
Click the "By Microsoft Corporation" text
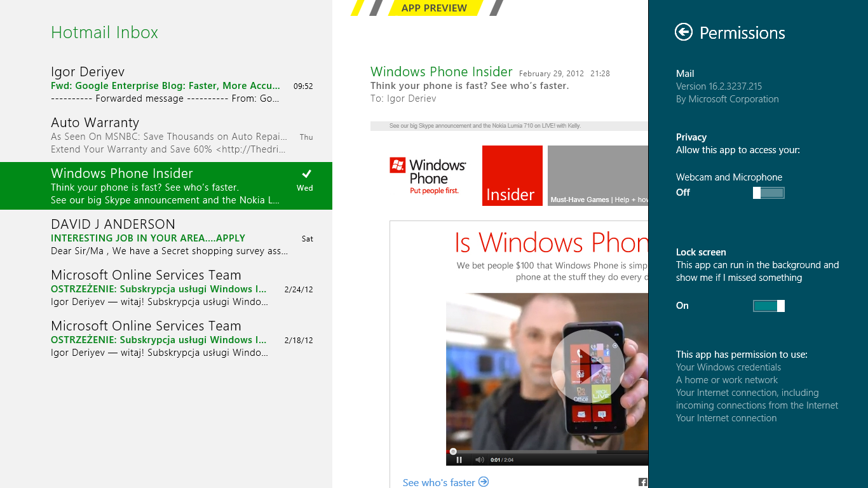click(x=728, y=99)
